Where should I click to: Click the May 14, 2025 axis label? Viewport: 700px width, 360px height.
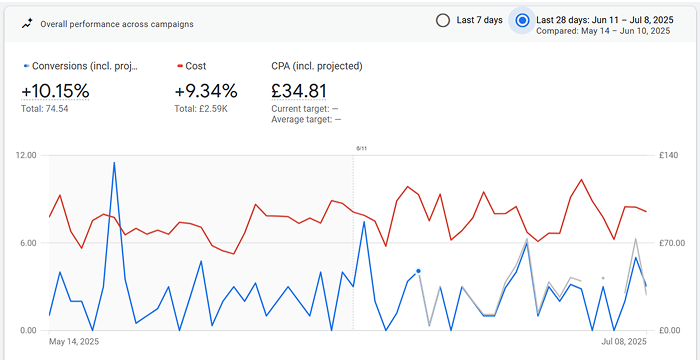(x=74, y=342)
